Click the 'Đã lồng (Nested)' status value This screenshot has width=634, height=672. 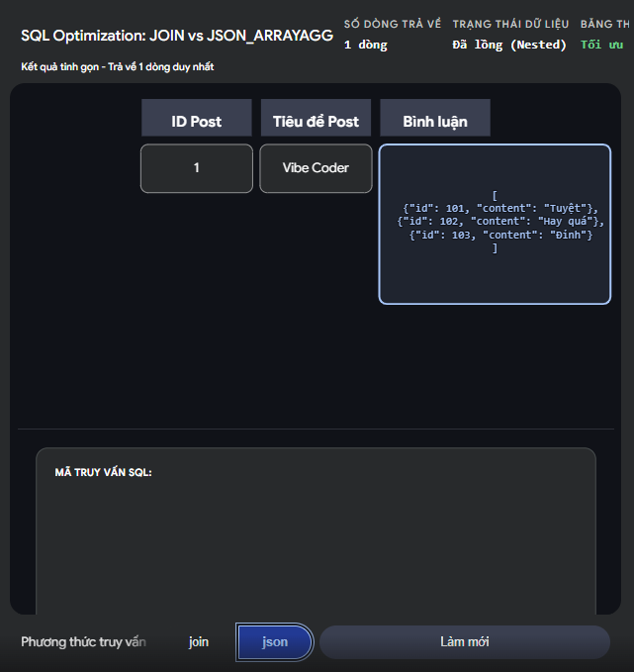(x=509, y=45)
